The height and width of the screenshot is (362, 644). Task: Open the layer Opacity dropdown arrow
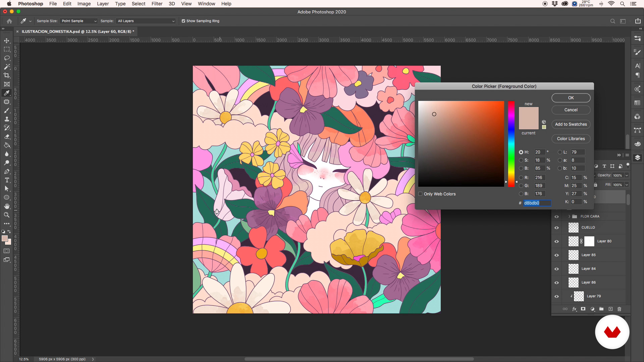coord(626,175)
